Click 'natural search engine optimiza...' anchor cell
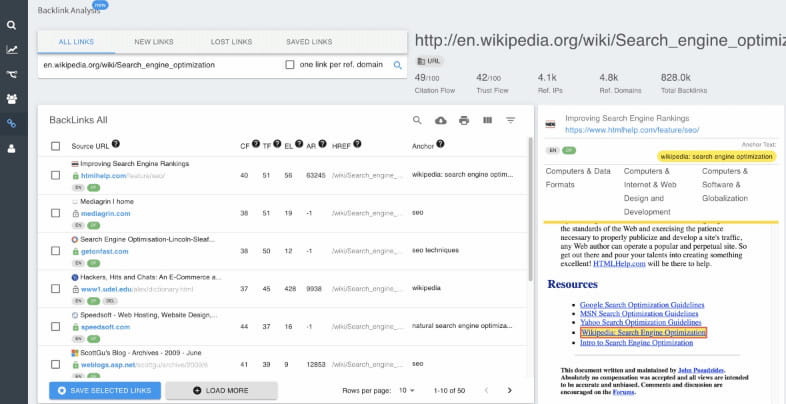 pyautogui.click(x=462, y=326)
